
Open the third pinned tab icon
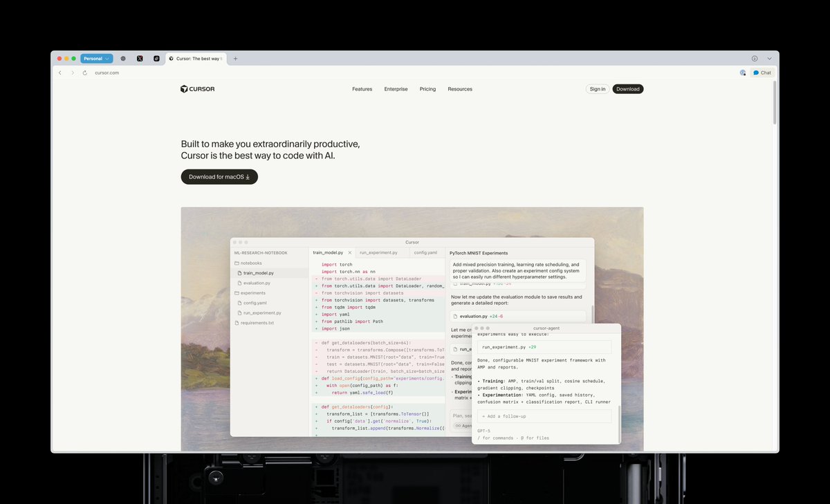(156, 59)
